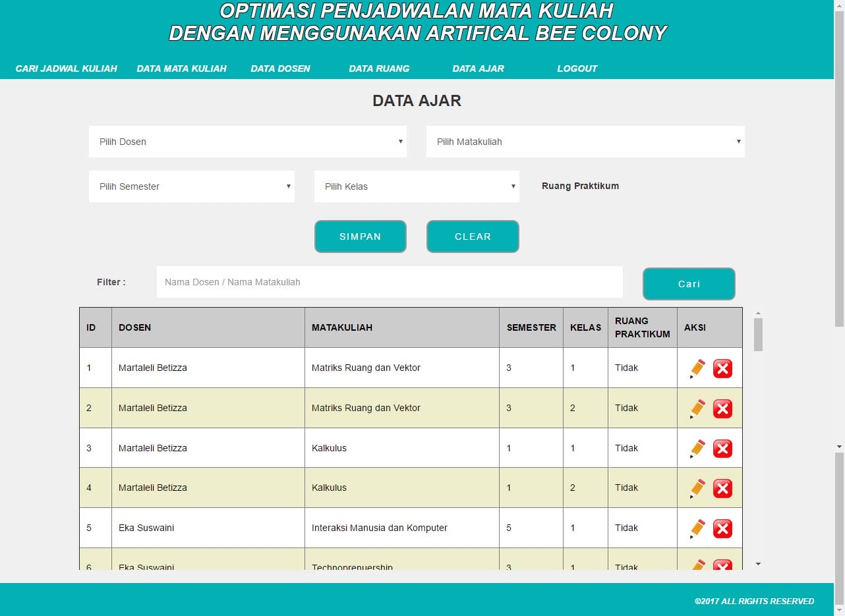The image size is (845, 616).
Task: Open the Pilih Dosen dropdown
Action: tap(247, 142)
